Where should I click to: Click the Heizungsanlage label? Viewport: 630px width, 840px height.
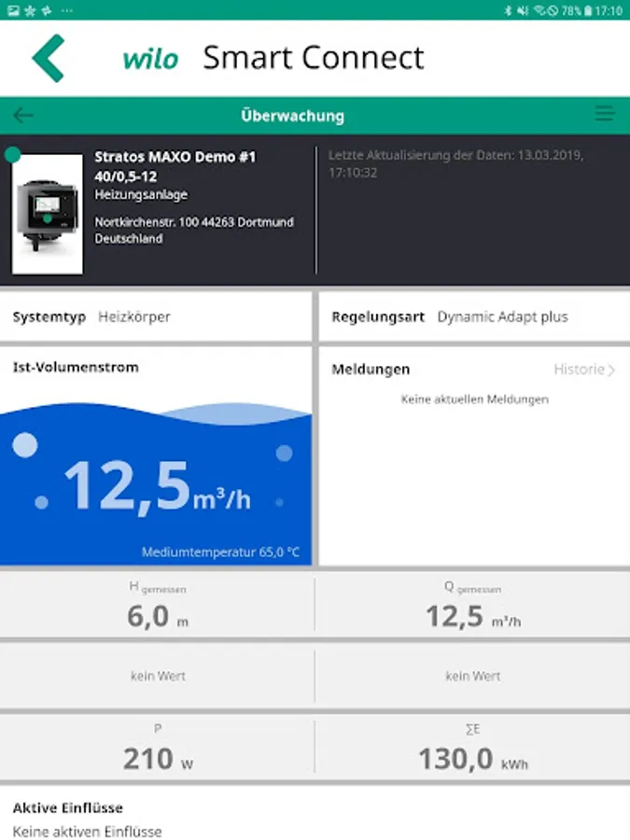[x=141, y=194]
